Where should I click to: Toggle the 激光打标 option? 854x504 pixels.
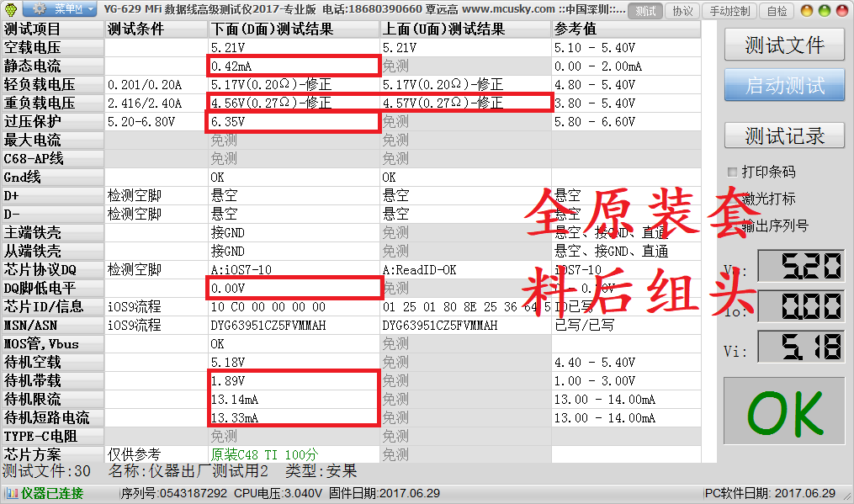733,199
